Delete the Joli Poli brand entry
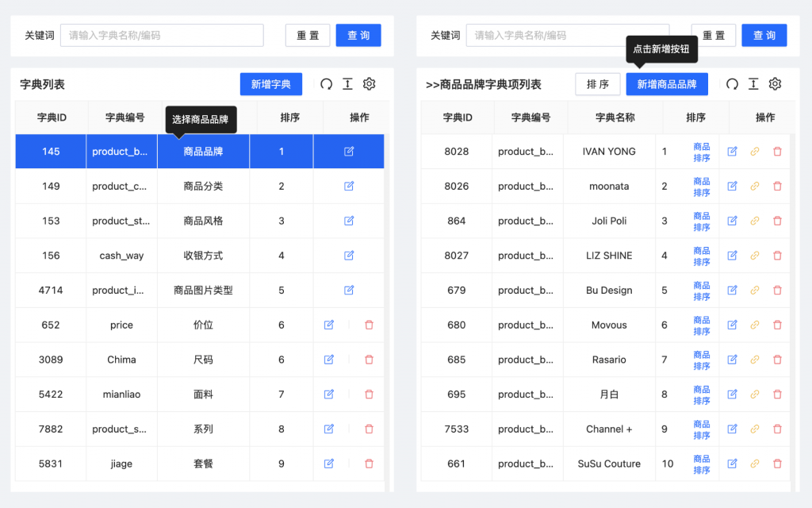Screen dimensions: 812x508 coord(777,221)
